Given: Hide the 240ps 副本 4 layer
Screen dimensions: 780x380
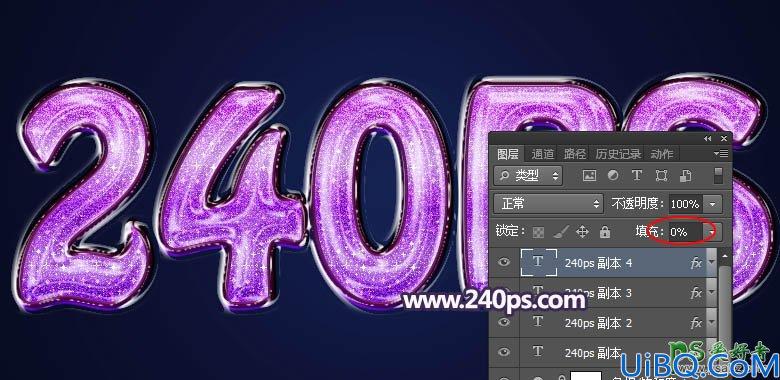Looking at the screenshot, I should [504, 262].
